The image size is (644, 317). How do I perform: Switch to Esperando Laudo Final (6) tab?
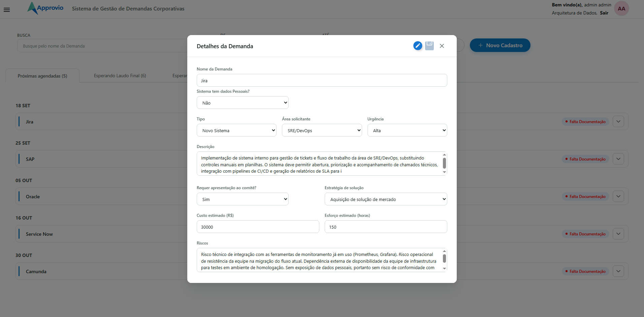[120, 76]
